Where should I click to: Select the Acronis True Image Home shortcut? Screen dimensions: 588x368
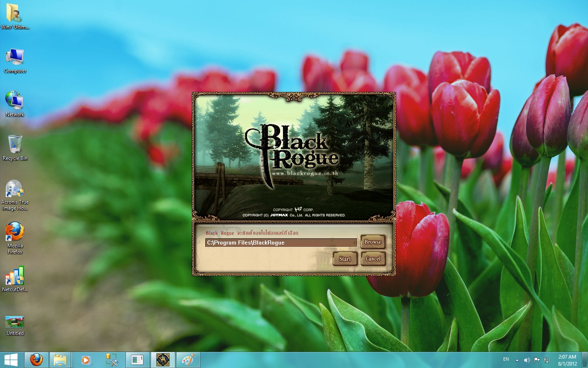(x=15, y=195)
